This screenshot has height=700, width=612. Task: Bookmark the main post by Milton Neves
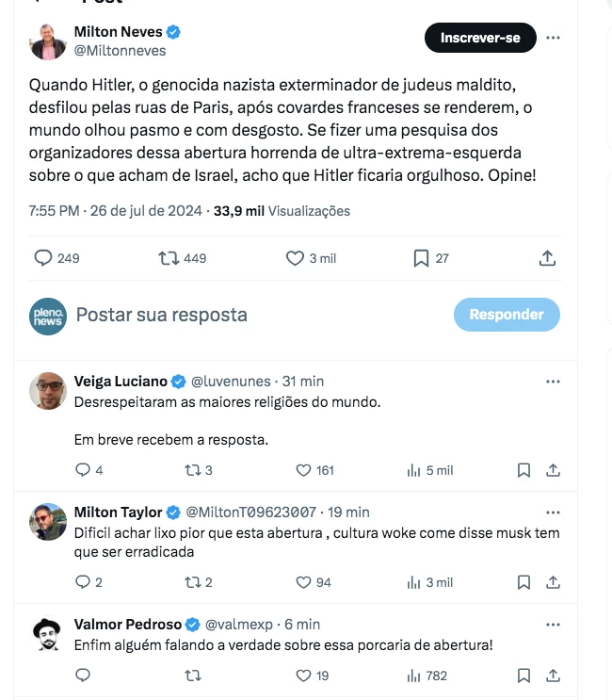[421, 258]
